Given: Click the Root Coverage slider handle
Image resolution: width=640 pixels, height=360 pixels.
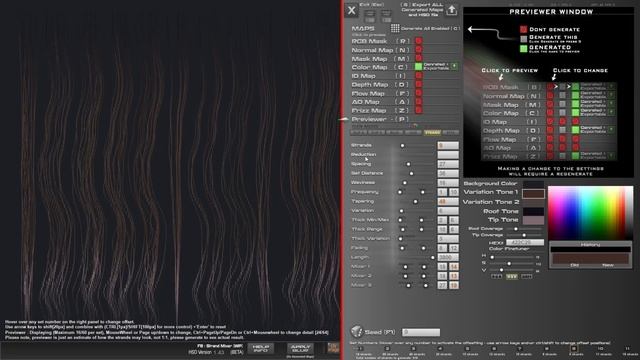Looking at the screenshot, I should [516, 229].
